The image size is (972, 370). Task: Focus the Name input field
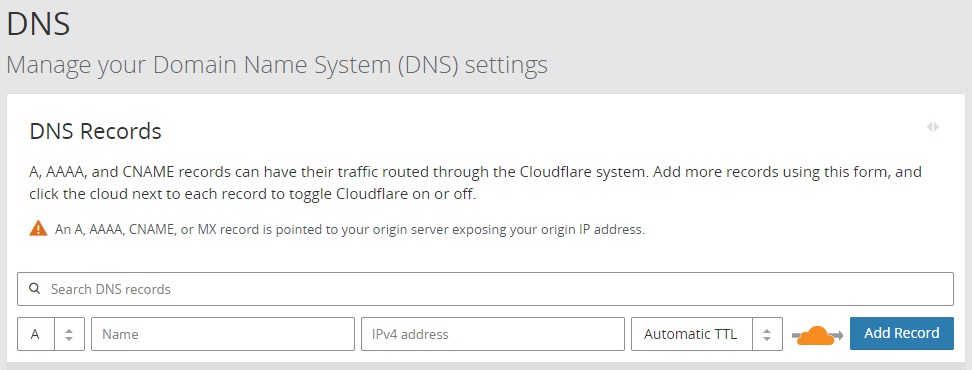point(223,334)
